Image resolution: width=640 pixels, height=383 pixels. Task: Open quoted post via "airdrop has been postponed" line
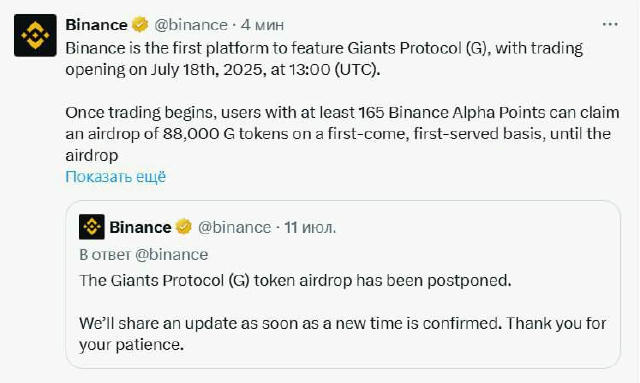295,280
